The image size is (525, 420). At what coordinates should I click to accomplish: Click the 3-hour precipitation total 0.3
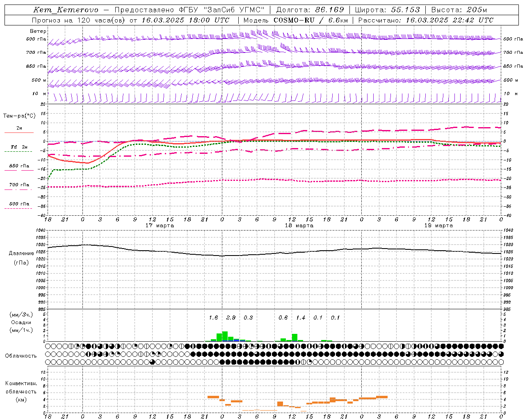(x=248, y=318)
